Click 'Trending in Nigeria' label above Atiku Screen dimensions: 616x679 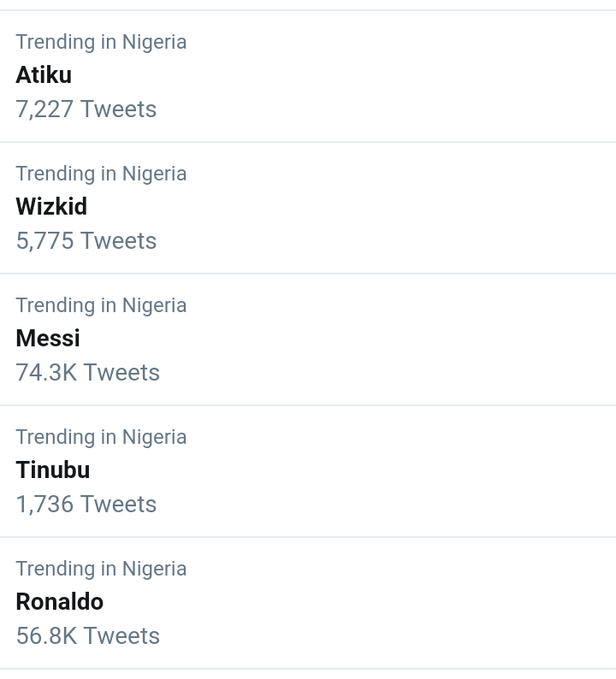(101, 42)
